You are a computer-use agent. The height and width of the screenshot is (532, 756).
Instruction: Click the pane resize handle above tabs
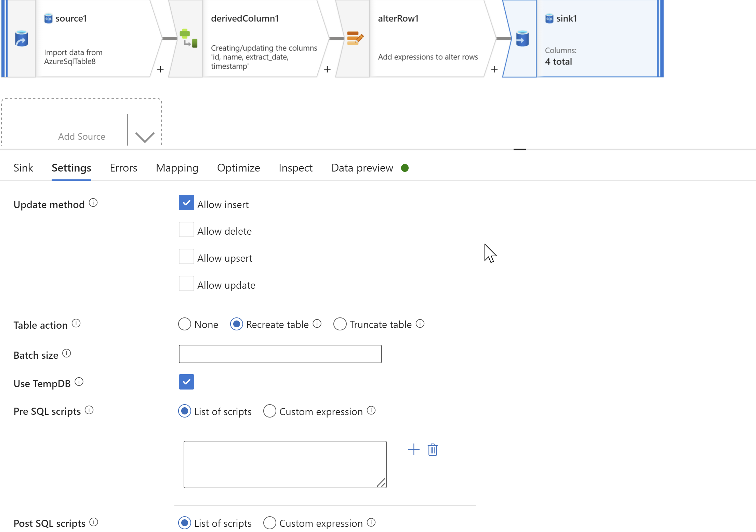click(519, 149)
